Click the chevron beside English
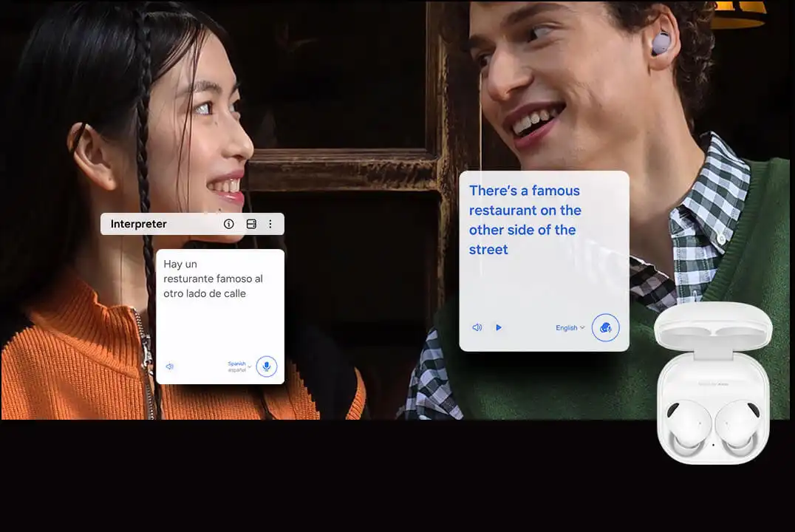 (582, 328)
